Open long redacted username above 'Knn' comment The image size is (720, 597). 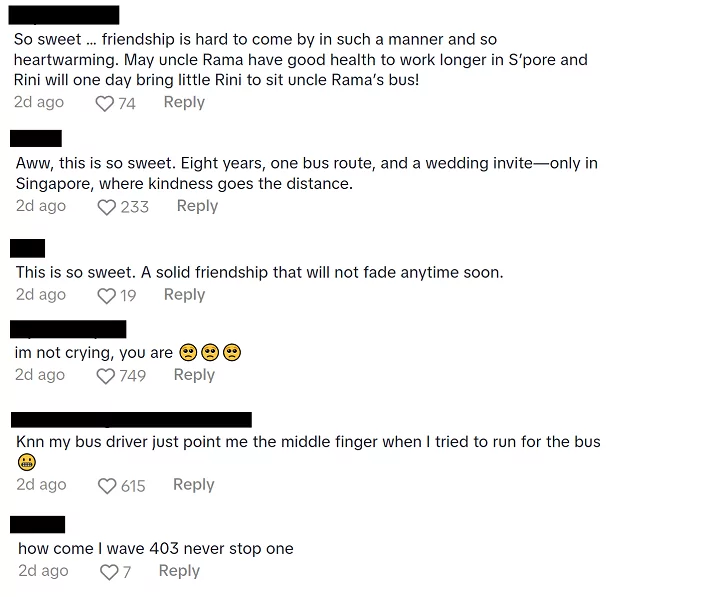pos(131,420)
